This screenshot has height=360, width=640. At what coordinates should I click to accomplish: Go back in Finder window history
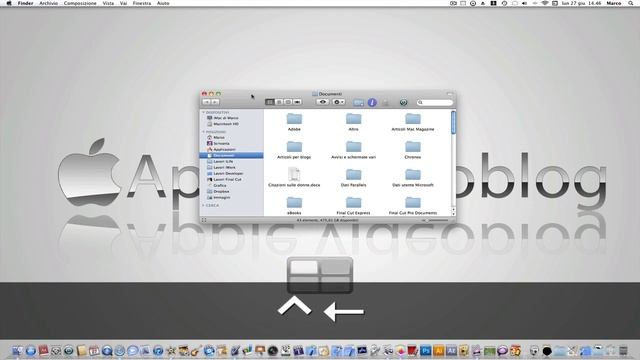[207, 102]
